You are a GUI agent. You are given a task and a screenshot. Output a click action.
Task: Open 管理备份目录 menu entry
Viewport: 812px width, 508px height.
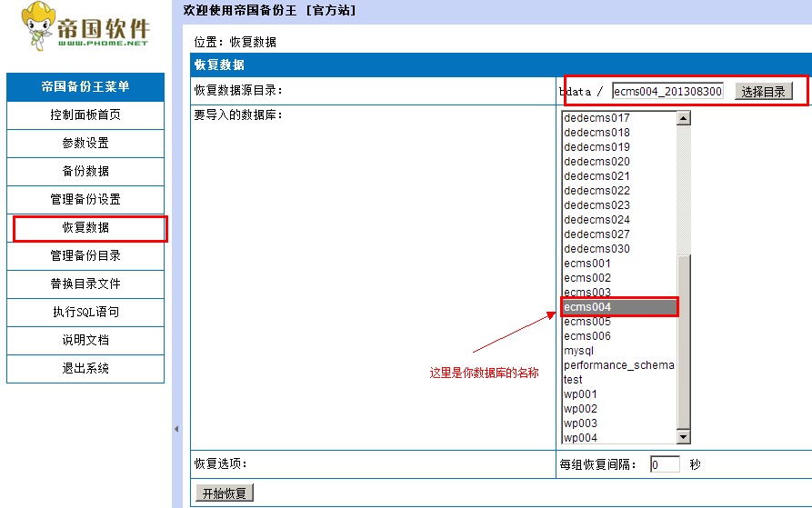click(85, 256)
